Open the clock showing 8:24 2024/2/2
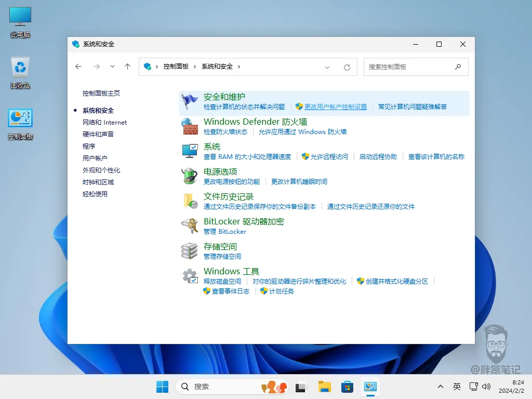 [x=511, y=387]
